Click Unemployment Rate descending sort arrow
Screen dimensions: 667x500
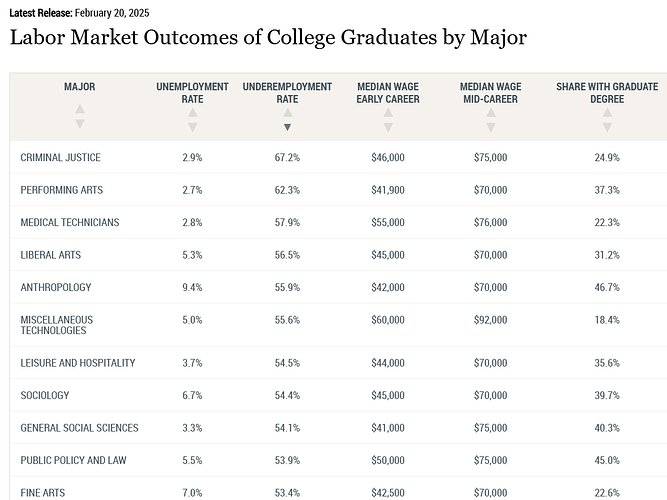point(192,127)
